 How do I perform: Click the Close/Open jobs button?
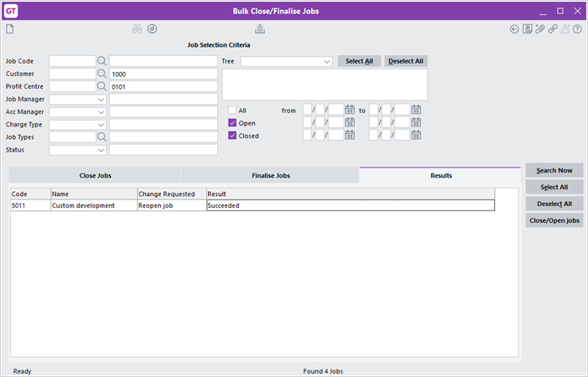point(554,220)
